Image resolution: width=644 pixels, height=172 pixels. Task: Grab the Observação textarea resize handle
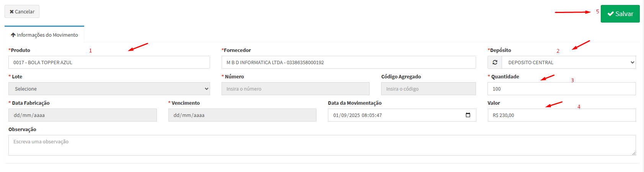click(634, 153)
